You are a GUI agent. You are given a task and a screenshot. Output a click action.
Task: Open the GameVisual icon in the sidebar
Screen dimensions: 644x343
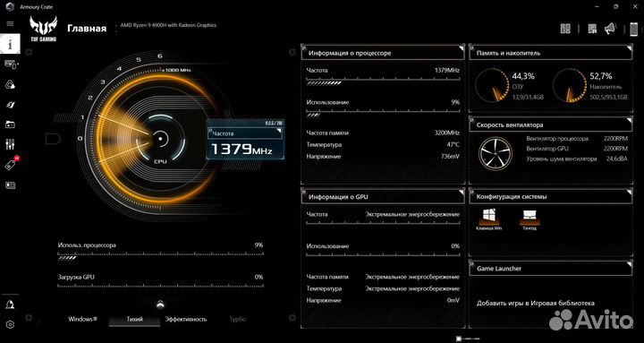coord(10,105)
